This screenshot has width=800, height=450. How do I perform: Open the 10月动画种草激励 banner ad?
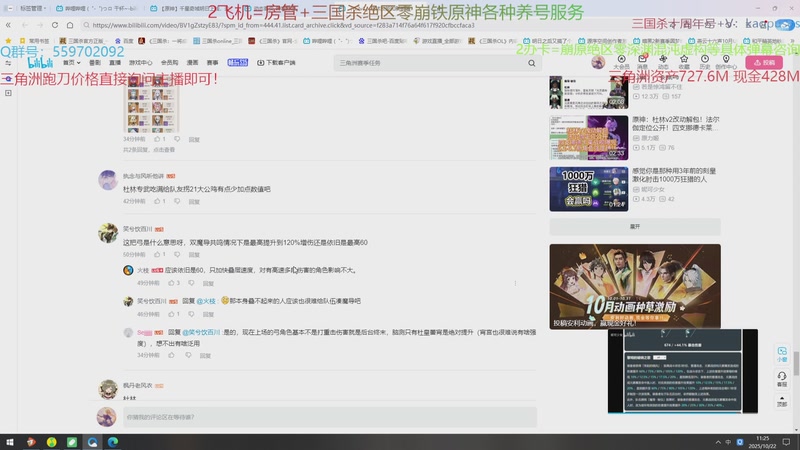click(635, 286)
